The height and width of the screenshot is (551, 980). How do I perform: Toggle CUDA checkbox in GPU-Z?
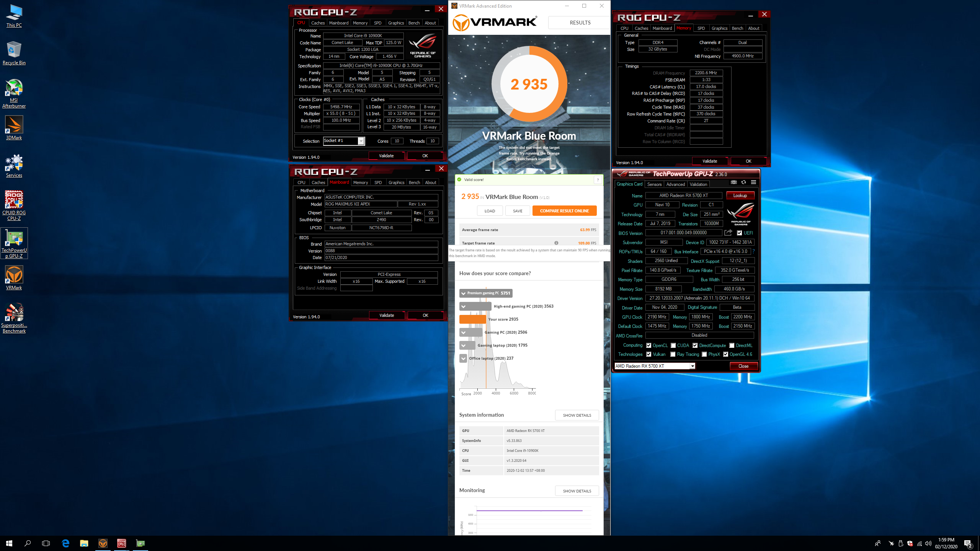[673, 345]
